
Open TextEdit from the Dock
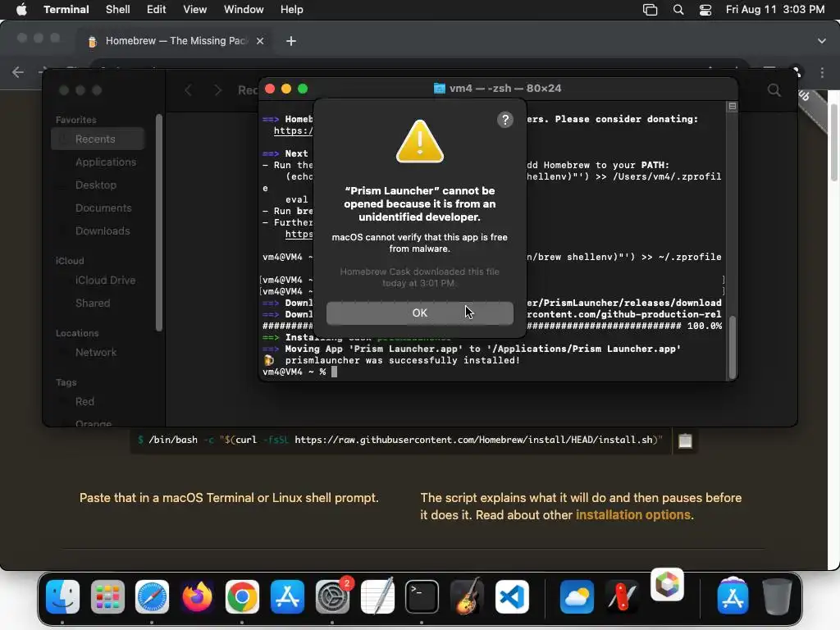377,597
